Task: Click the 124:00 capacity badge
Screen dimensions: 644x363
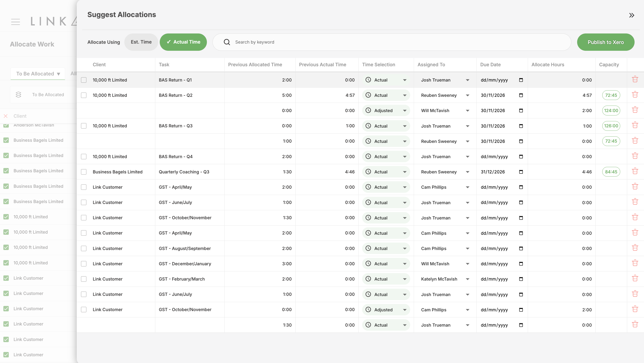Action: tap(611, 110)
